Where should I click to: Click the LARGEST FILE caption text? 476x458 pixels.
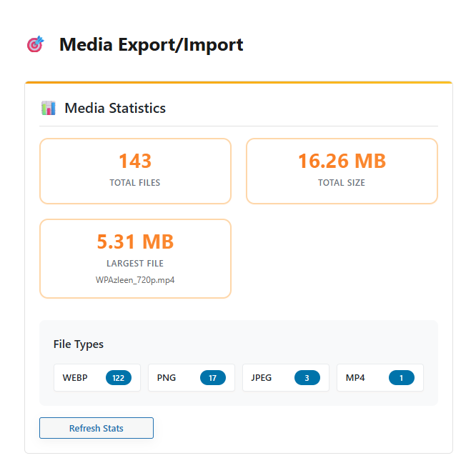coord(135,264)
